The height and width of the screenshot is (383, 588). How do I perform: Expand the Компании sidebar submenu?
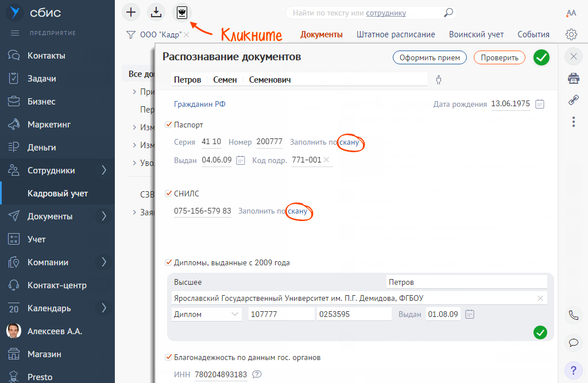click(x=104, y=262)
